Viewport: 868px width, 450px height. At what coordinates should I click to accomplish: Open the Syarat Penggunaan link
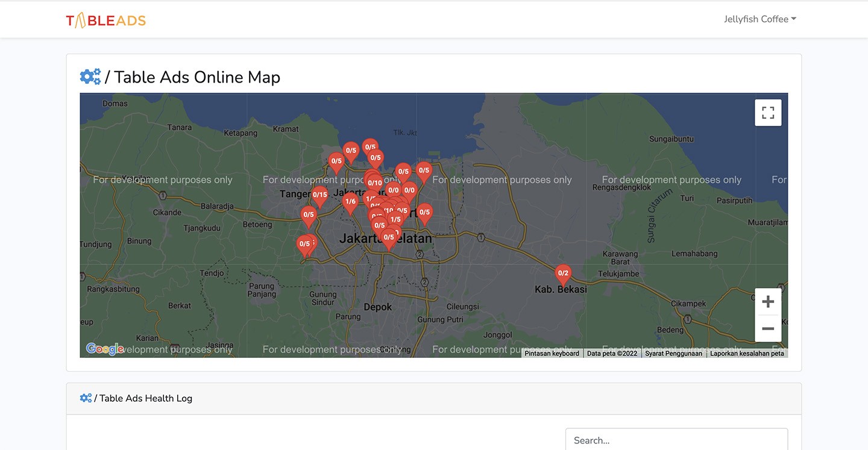673,354
